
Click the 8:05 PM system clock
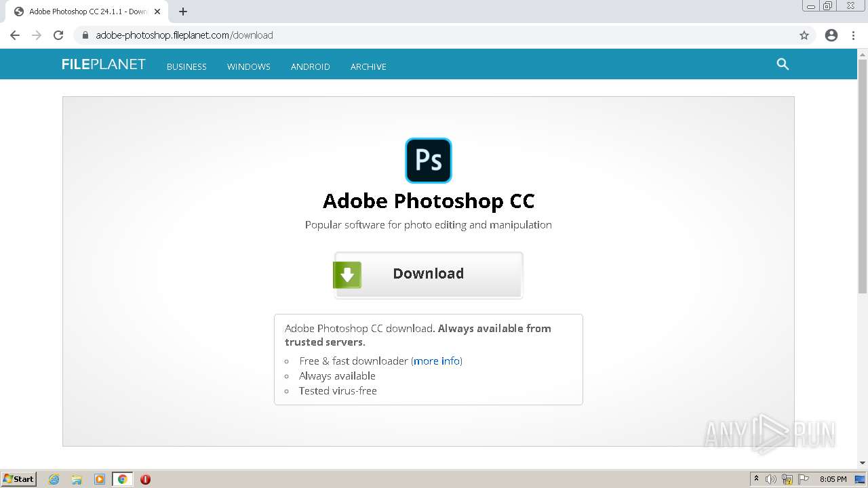[x=833, y=479]
